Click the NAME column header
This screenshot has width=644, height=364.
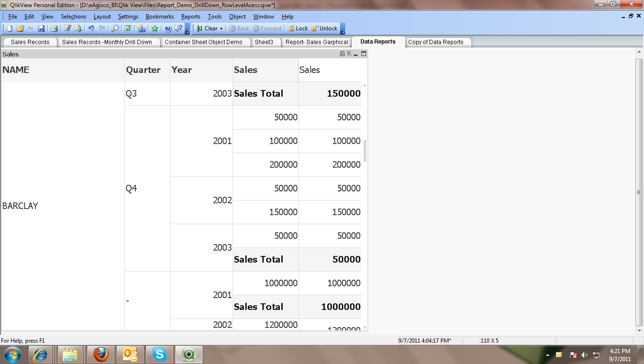click(63, 70)
